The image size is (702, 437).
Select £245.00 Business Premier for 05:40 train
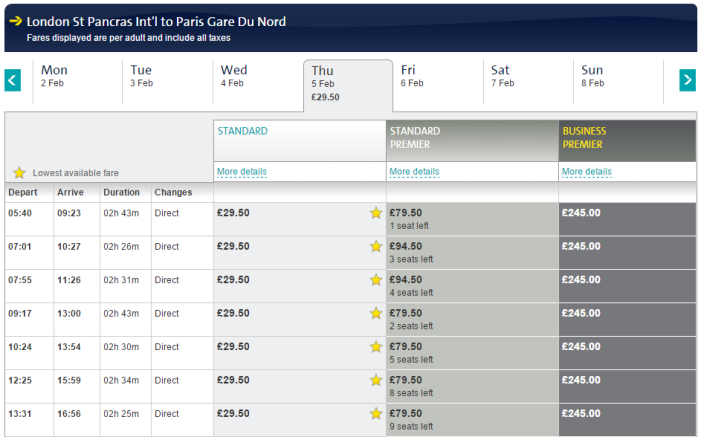(628, 219)
